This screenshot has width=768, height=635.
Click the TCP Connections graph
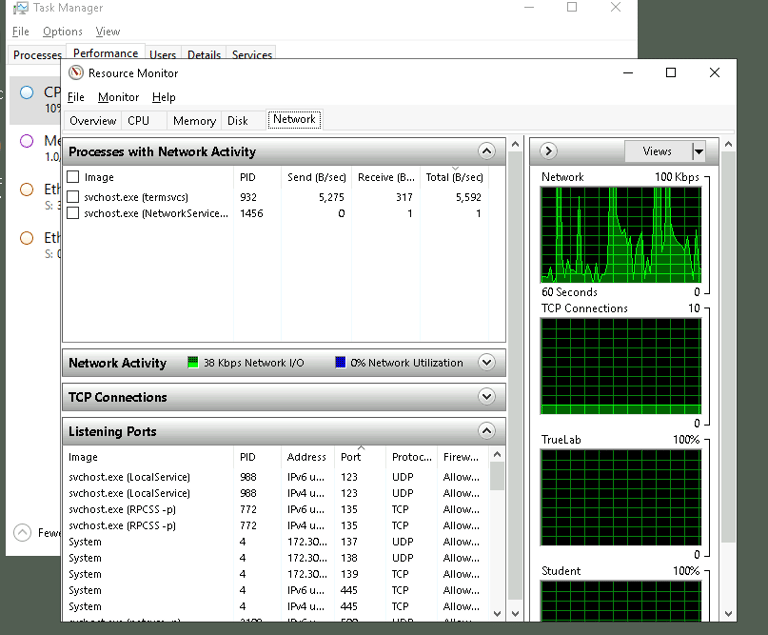click(x=621, y=366)
